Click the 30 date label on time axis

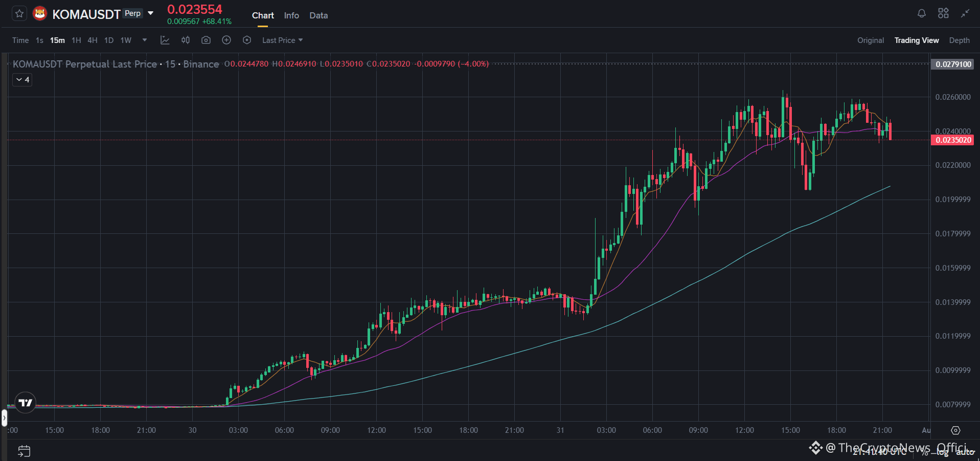(x=192, y=430)
